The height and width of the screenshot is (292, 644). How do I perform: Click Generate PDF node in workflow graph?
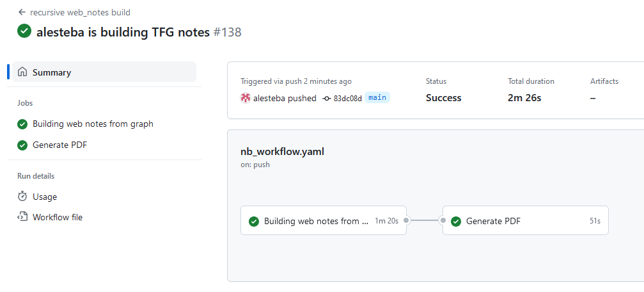[525, 220]
